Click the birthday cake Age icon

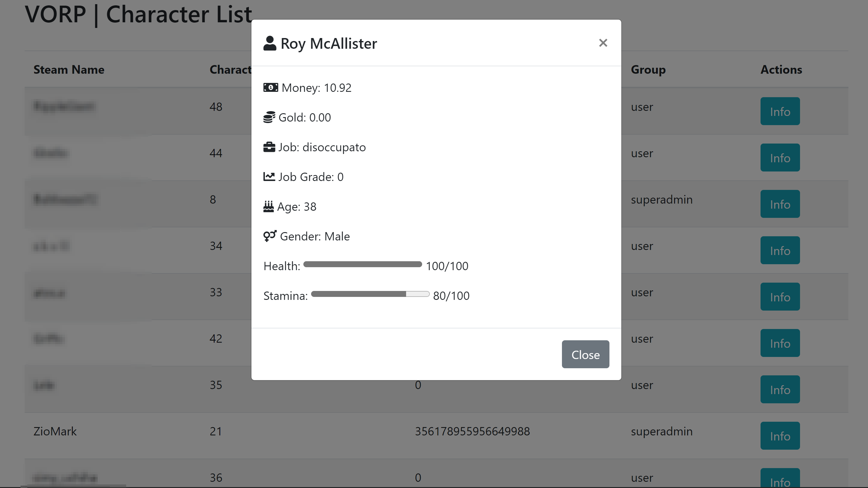(269, 206)
